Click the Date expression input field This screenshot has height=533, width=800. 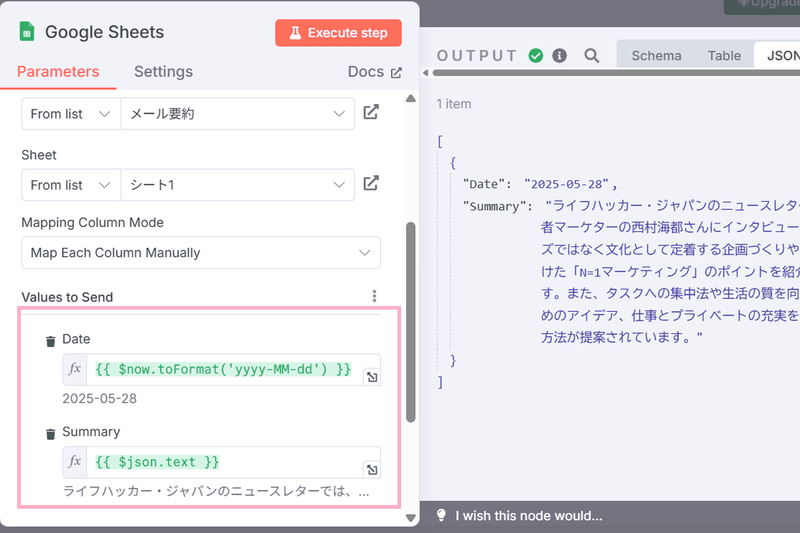224,369
